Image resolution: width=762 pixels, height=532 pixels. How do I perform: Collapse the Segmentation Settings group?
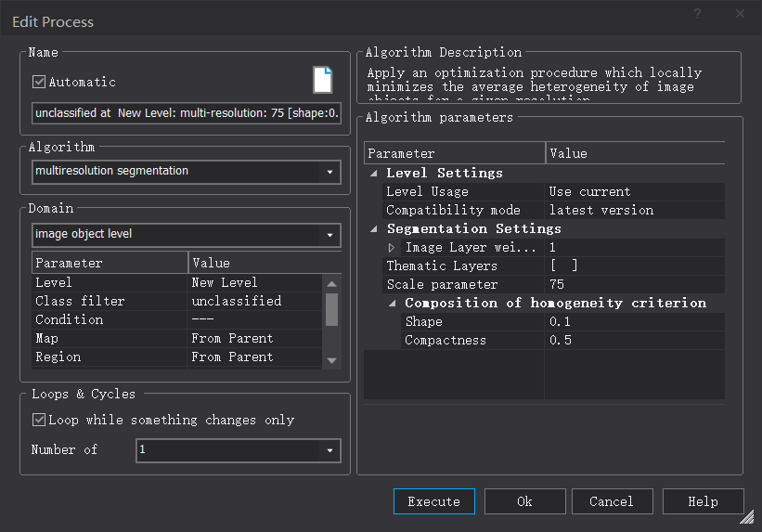click(373, 228)
